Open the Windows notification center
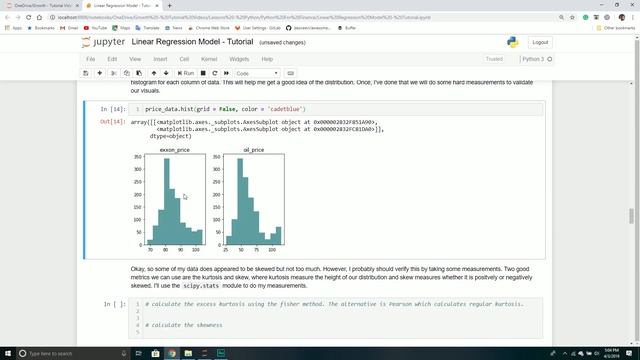This screenshot has width=640, height=360. tap(629, 353)
